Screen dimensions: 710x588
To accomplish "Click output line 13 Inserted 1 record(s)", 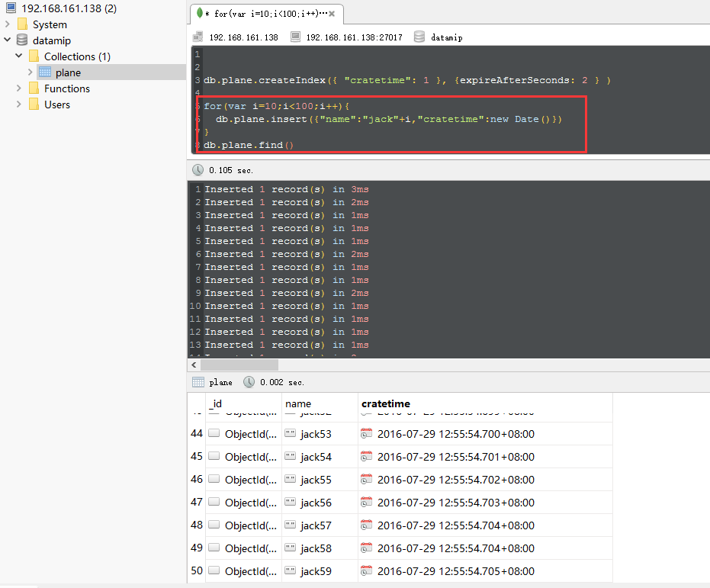I will [287, 345].
